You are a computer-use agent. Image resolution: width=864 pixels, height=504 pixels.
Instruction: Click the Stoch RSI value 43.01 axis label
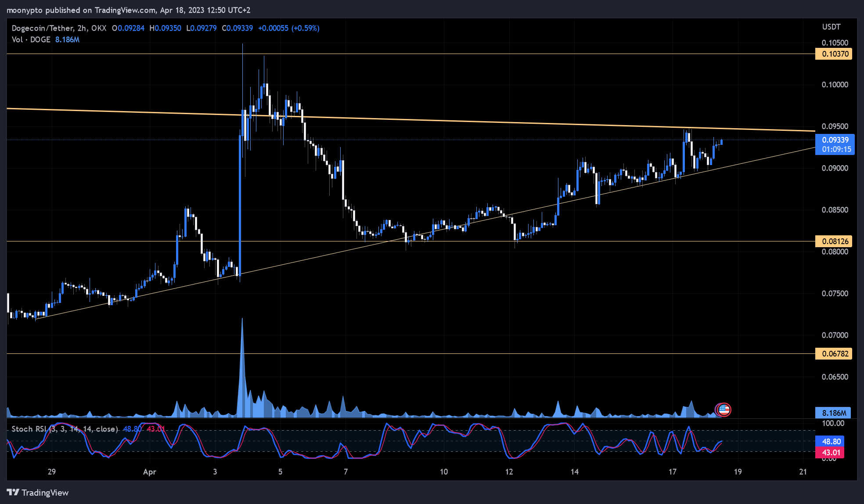coord(830,452)
